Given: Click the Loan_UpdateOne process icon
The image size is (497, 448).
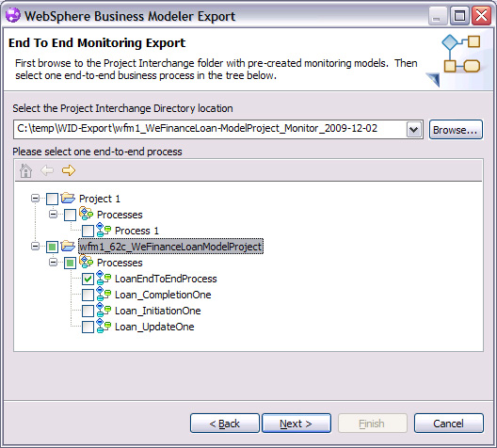Looking at the screenshot, I should [104, 326].
